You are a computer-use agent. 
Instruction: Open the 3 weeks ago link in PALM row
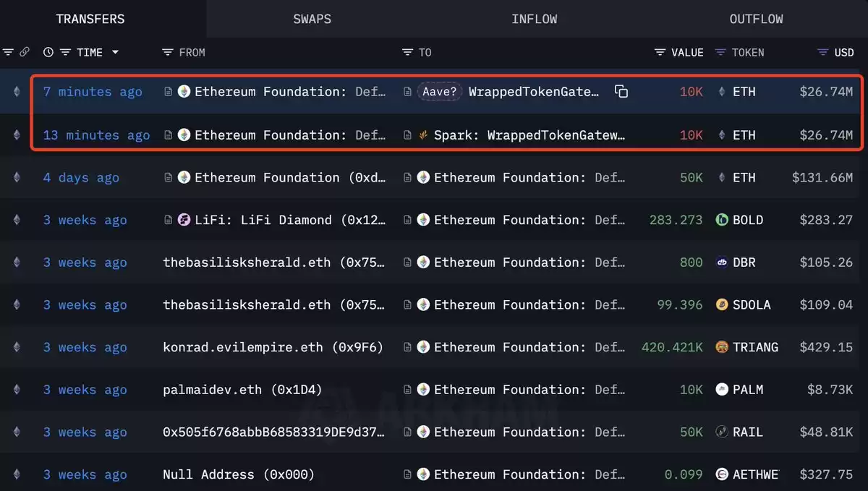pos(85,390)
